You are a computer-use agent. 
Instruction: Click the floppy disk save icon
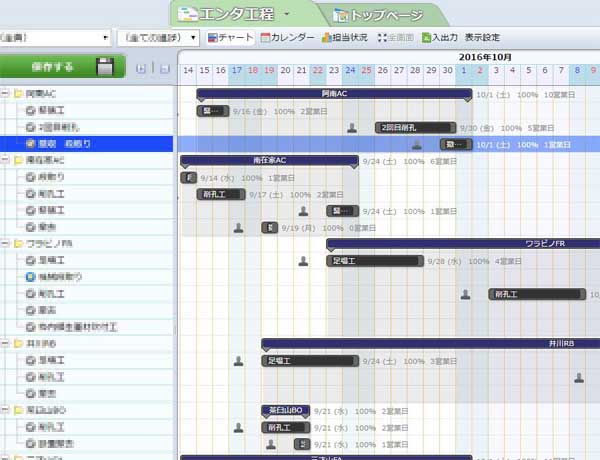[105, 68]
